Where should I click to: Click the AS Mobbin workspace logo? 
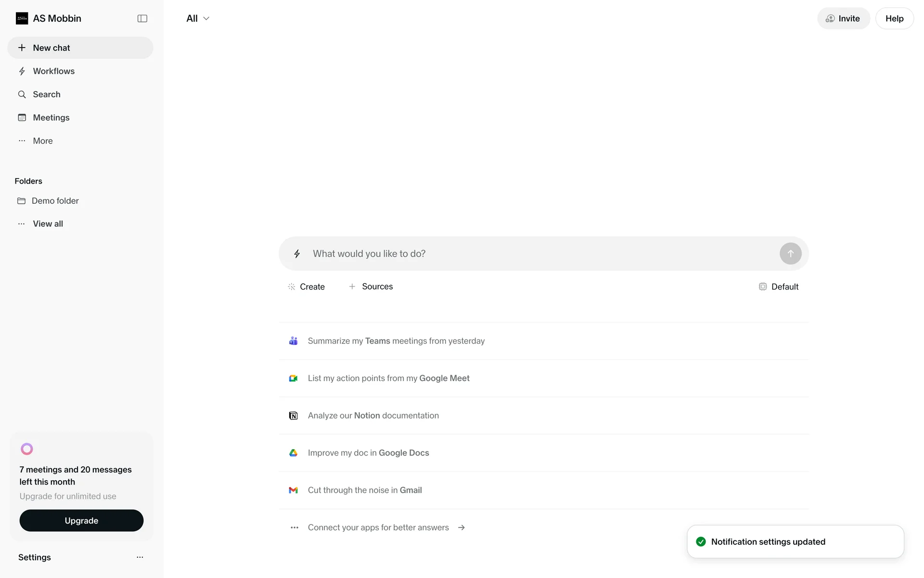point(22,18)
